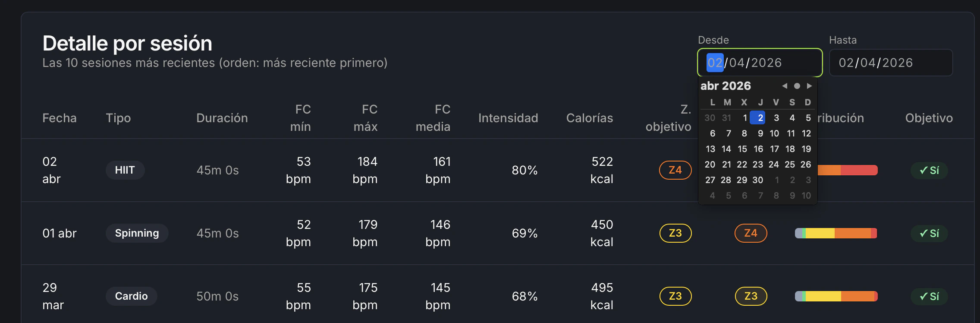Image resolution: width=980 pixels, height=323 pixels.
Task: Sort the table by the Calorías column
Action: pos(589,117)
